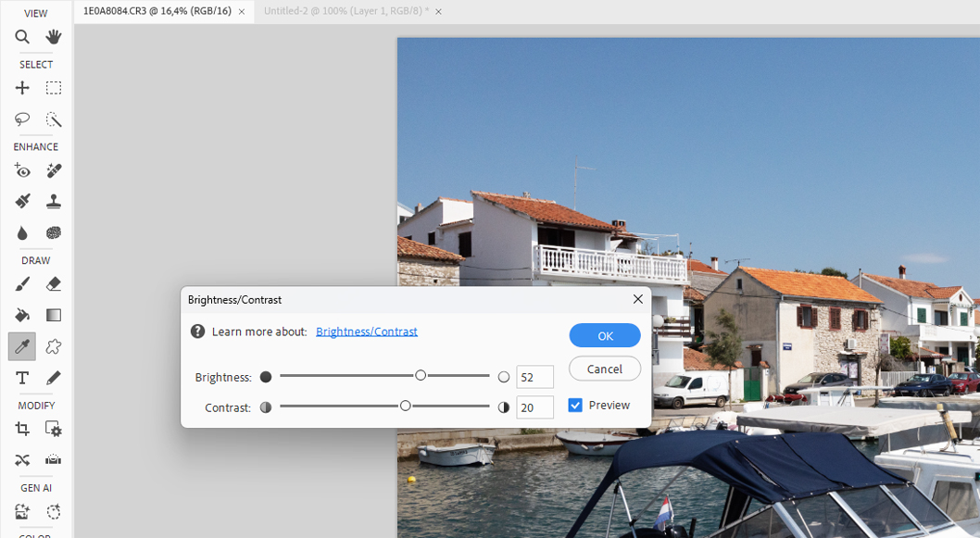This screenshot has width=980, height=538.
Task: Select the Crop tool
Action: [22, 429]
